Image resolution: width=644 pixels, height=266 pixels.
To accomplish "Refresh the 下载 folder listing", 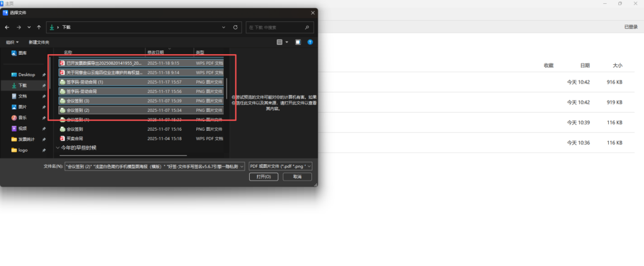I will [235, 28].
